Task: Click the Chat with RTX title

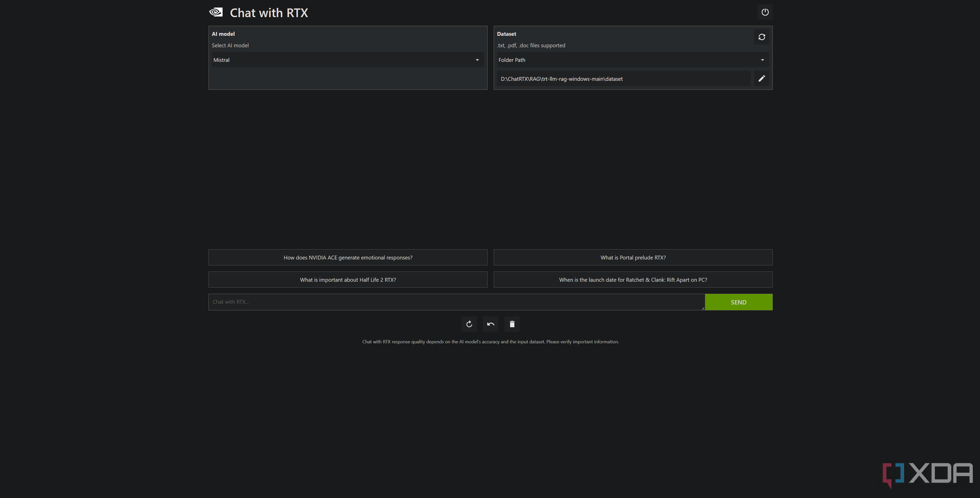Action: (x=269, y=13)
